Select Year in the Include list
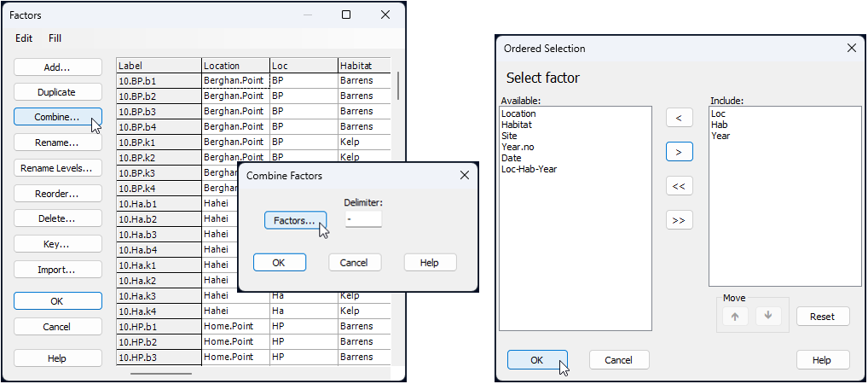 (x=720, y=136)
